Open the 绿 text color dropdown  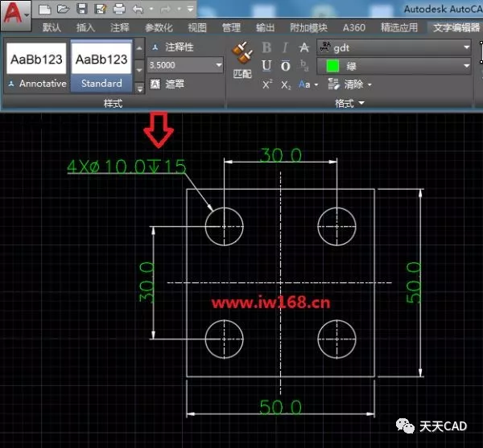pos(394,66)
